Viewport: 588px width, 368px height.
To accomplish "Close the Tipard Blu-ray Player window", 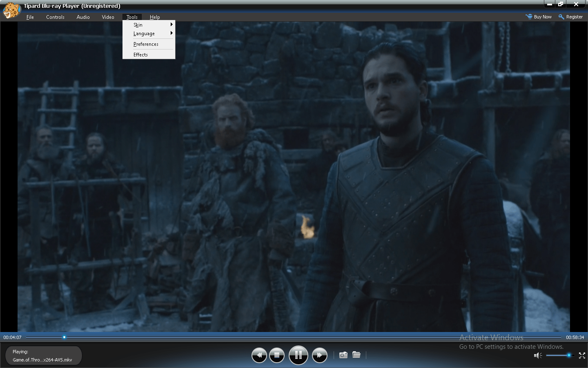I will point(576,4).
